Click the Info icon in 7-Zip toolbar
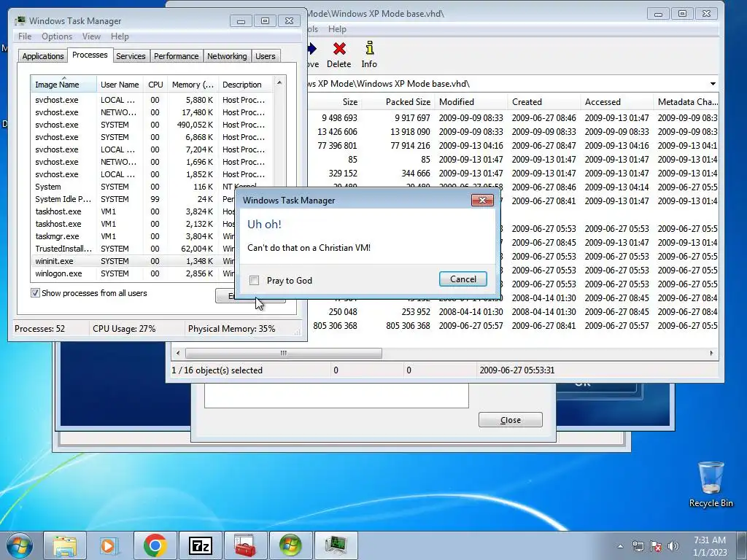Image resolution: width=747 pixels, height=560 pixels. 369,55
